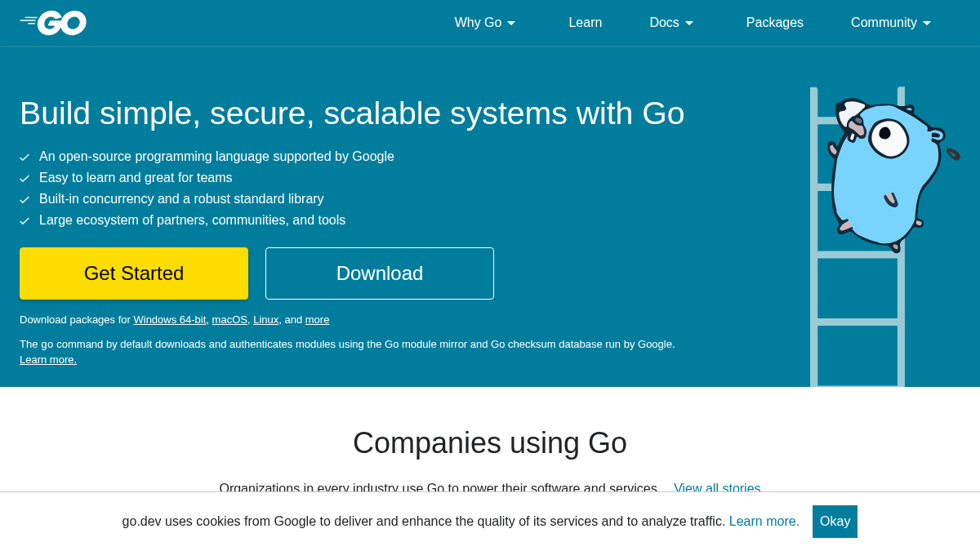Click 'Built-in concurrency and a robust standard library'
This screenshot has height=551, width=980.
click(x=181, y=199)
